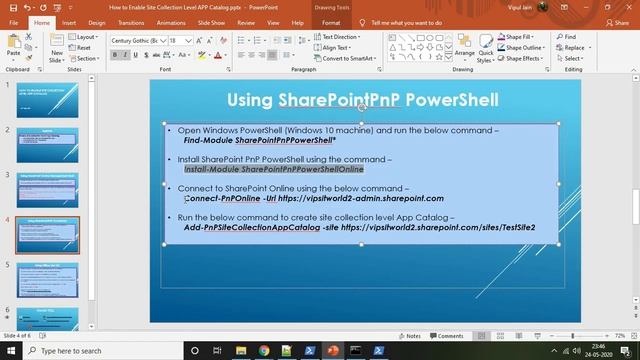Image resolution: width=640 pixels, height=360 pixels.
Task: Toggle Italic formatting
Action: [x=125, y=55]
